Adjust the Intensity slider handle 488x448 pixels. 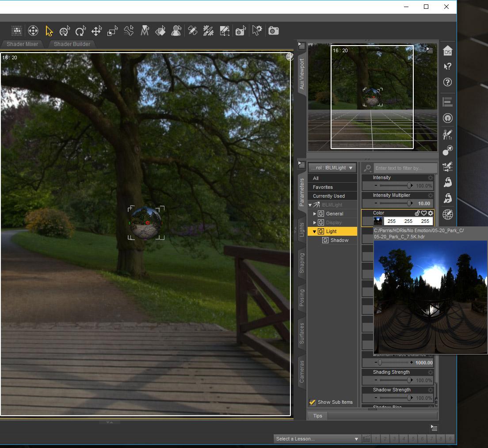pyautogui.click(x=409, y=186)
